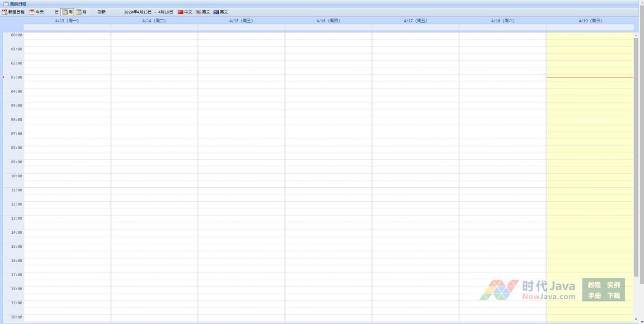Viewport: 644px width, 324px height.
Task: Refresh the calendar with 刷新
Action: coord(101,12)
